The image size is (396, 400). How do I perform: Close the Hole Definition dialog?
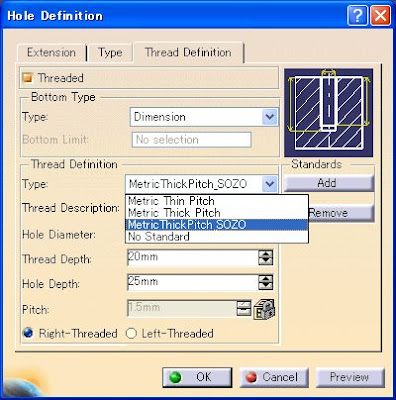coord(380,16)
